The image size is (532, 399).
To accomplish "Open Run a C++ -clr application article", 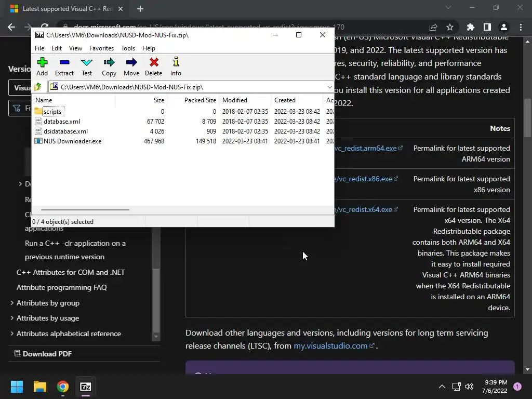I will click(75, 250).
